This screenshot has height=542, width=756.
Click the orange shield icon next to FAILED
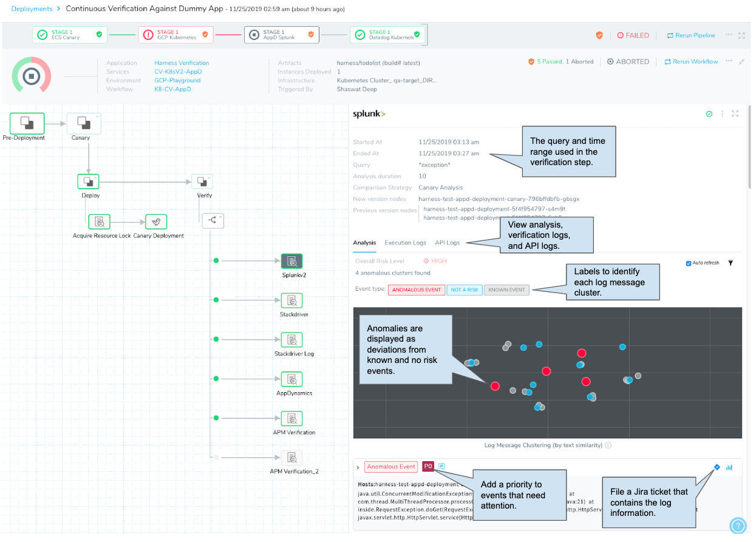pos(599,35)
